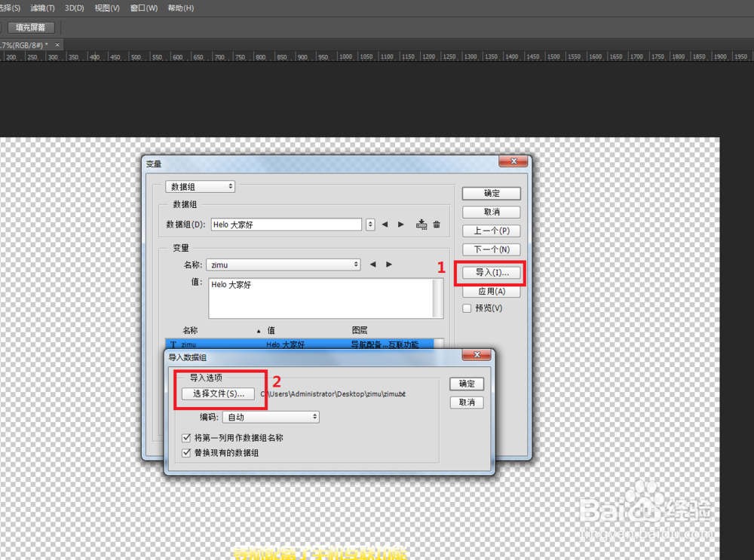The width and height of the screenshot is (754, 560).
Task: Click the 下一个(N) button
Action: 492,249
